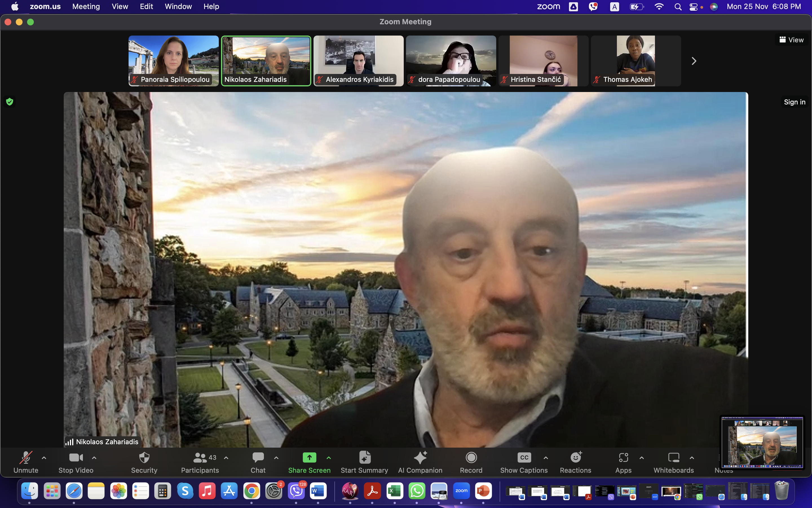812x508 pixels.
Task: Click the green encryption shield icon
Action: [10, 102]
